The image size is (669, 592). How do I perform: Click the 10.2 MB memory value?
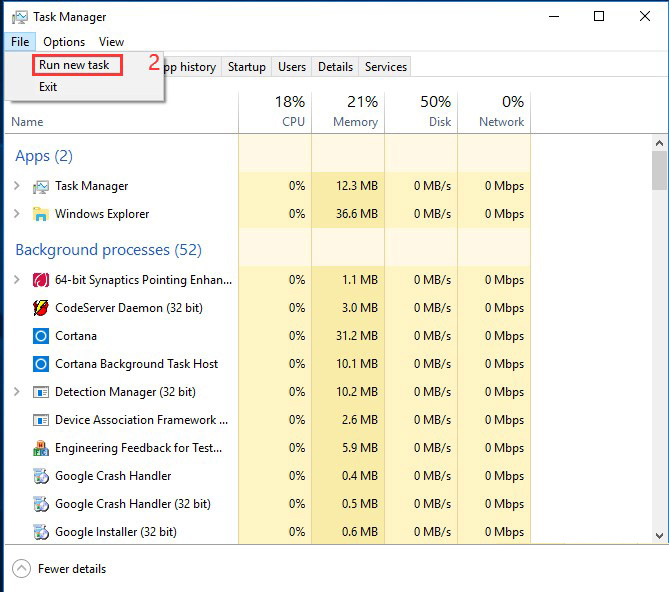pyautogui.click(x=357, y=392)
